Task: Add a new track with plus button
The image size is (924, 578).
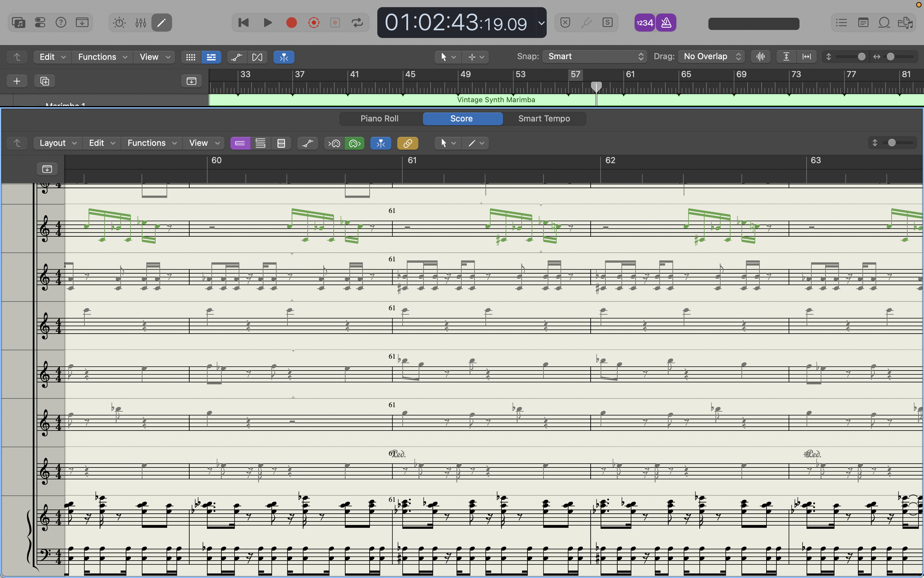Action: point(17,81)
